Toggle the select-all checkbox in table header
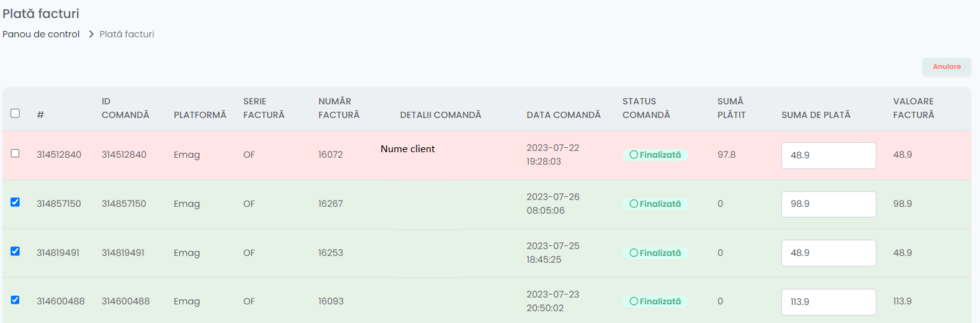This screenshot has width=980, height=323. pos(16,113)
